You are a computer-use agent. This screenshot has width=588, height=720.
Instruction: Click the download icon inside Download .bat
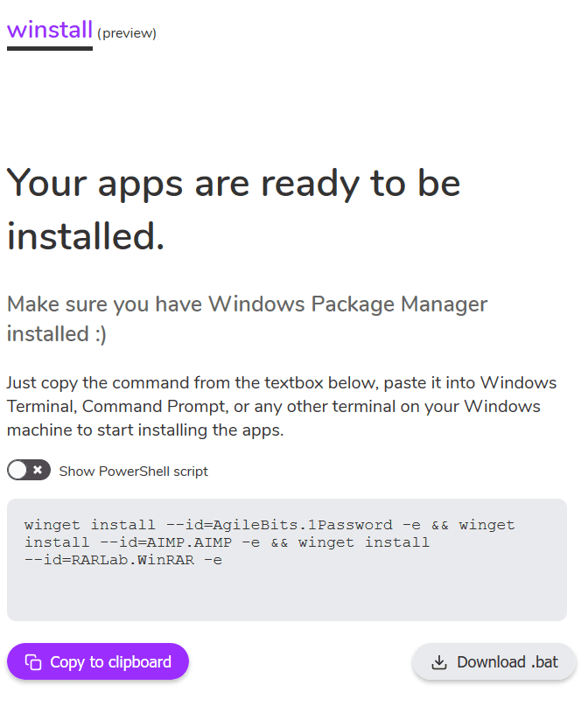438,662
